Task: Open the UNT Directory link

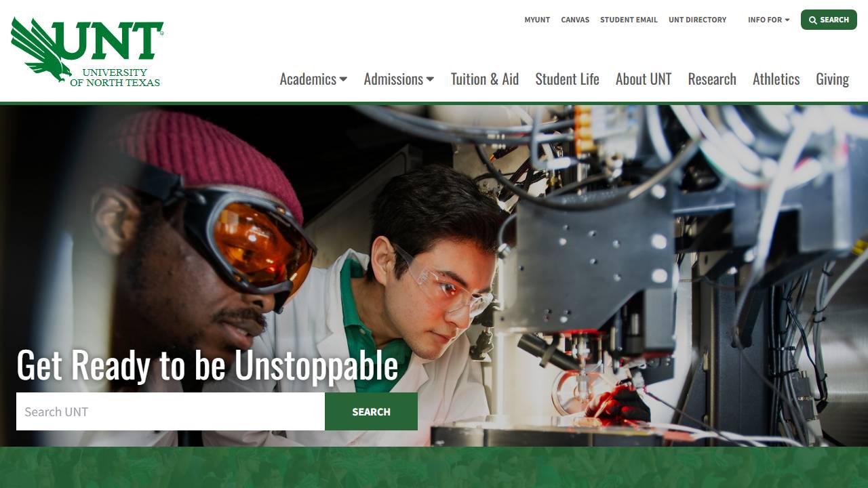Action: tap(697, 20)
